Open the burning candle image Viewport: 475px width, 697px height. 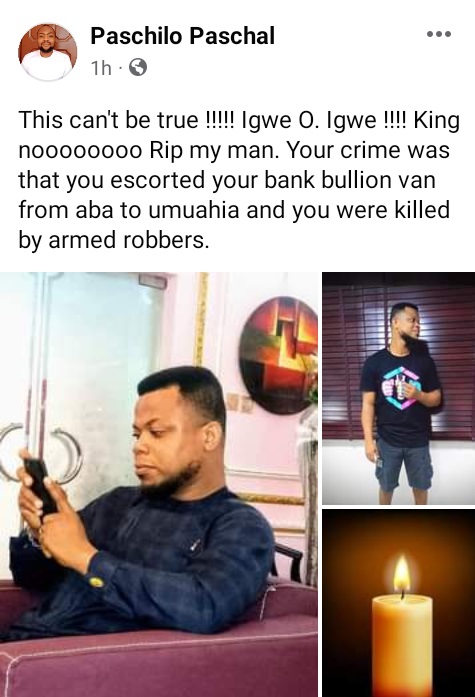point(399,604)
